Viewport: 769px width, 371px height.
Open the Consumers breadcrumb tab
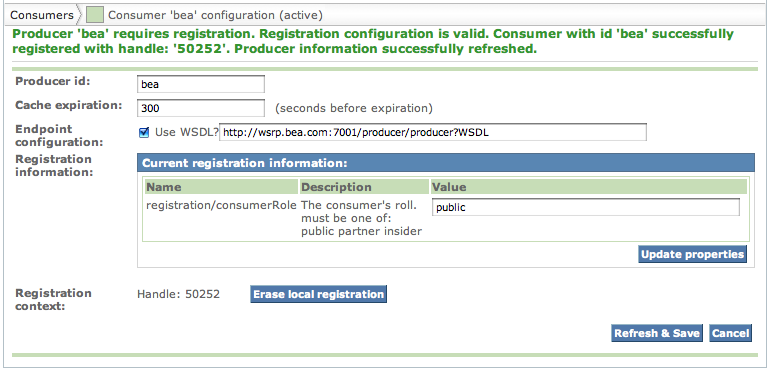[x=41, y=15]
